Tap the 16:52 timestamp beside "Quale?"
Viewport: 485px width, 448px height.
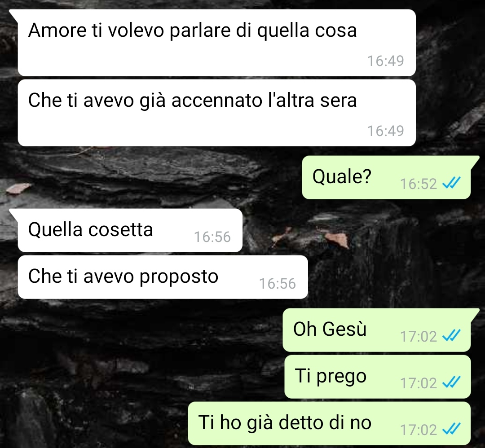click(x=419, y=184)
